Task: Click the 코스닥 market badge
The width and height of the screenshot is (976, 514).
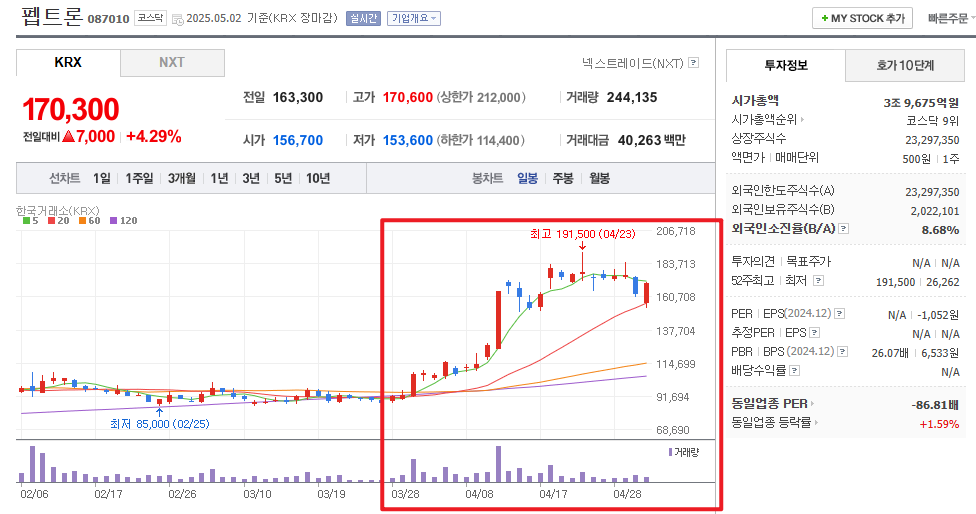Action: [150, 18]
